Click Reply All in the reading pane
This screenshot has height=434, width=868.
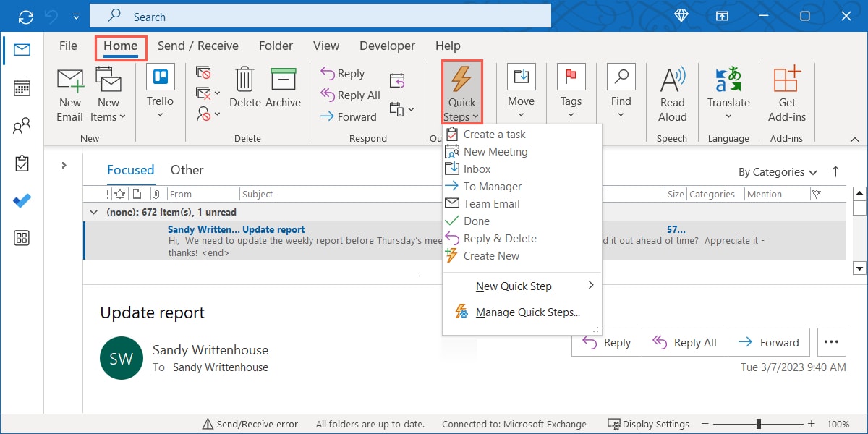coord(684,342)
